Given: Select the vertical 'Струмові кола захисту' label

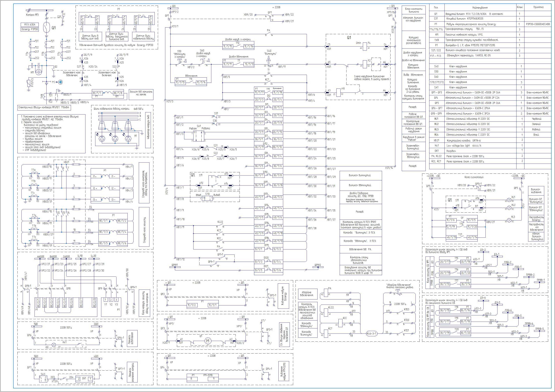Looking at the screenshot, I should pyautogui.click(x=144, y=227).
